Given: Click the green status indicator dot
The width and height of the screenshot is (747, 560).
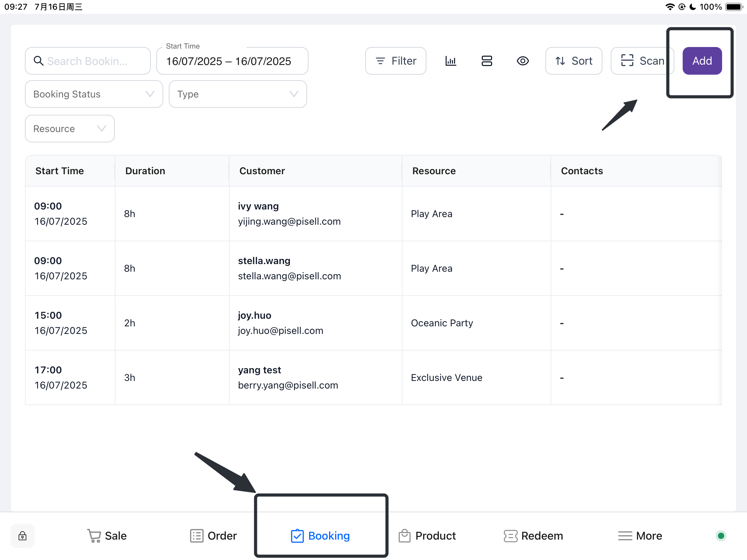Looking at the screenshot, I should tap(721, 535).
